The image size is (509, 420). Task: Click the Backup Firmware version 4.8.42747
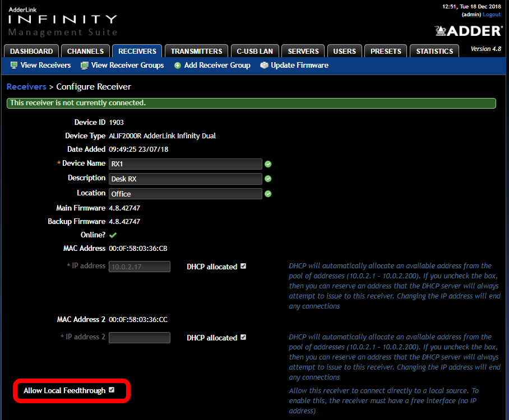pyautogui.click(x=124, y=222)
